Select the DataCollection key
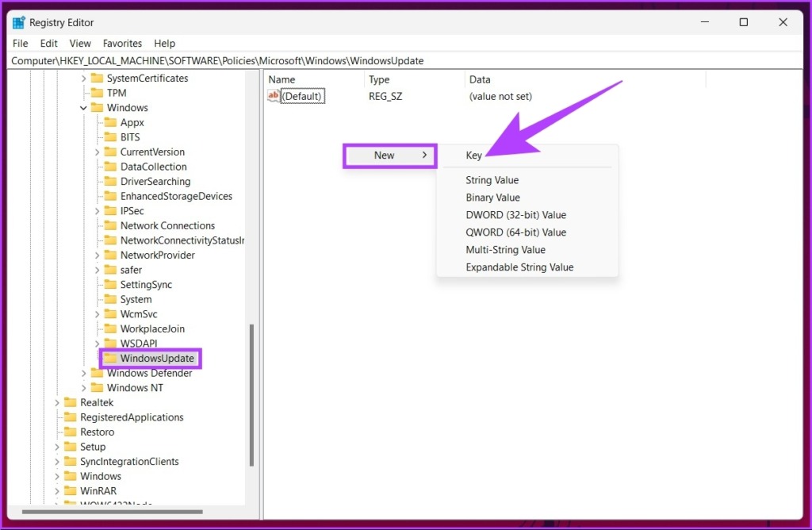Image resolution: width=812 pixels, height=530 pixels. click(153, 167)
